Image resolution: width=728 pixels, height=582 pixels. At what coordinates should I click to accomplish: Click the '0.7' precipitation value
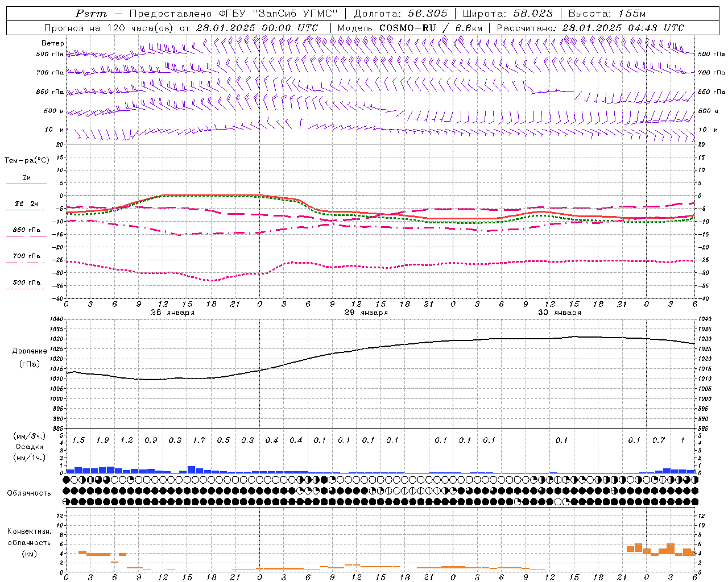(659, 440)
